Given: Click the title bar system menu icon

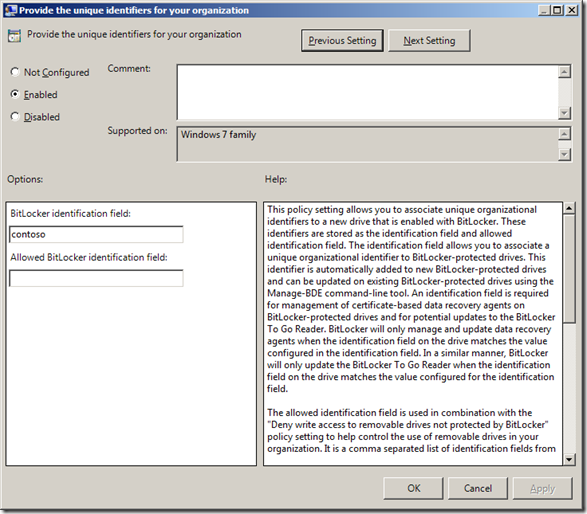Looking at the screenshot, I should [x=10, y=10].
